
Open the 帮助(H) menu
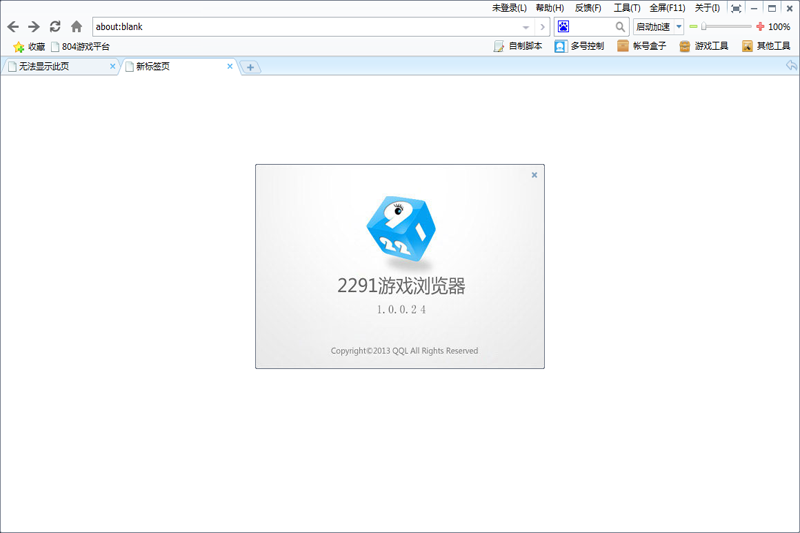click(x=550, y=8)
